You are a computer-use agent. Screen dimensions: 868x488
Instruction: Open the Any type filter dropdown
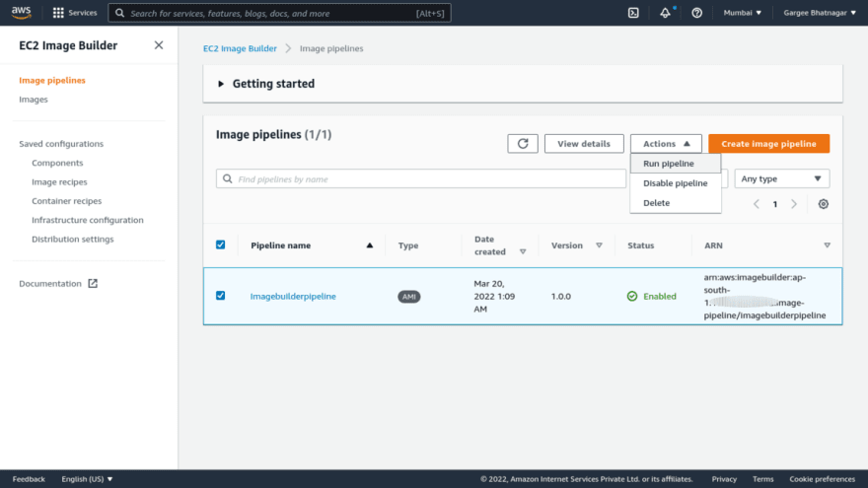click(x=781, y=178)
